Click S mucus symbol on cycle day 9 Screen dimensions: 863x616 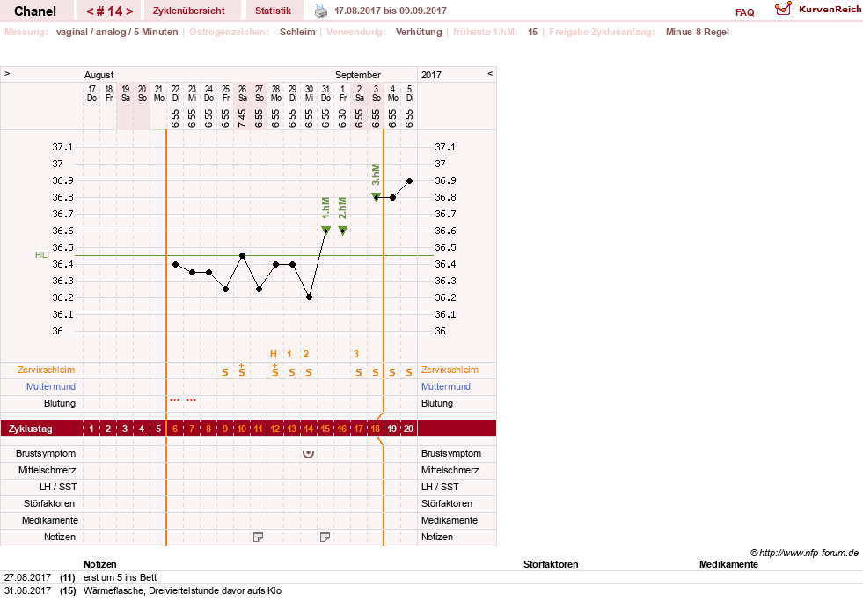tap(225, 373)
